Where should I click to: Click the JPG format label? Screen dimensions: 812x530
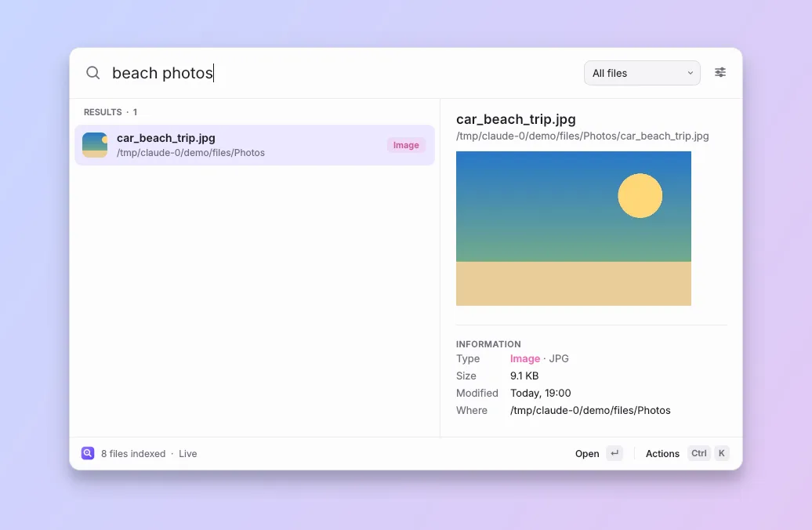pos(559,358)
